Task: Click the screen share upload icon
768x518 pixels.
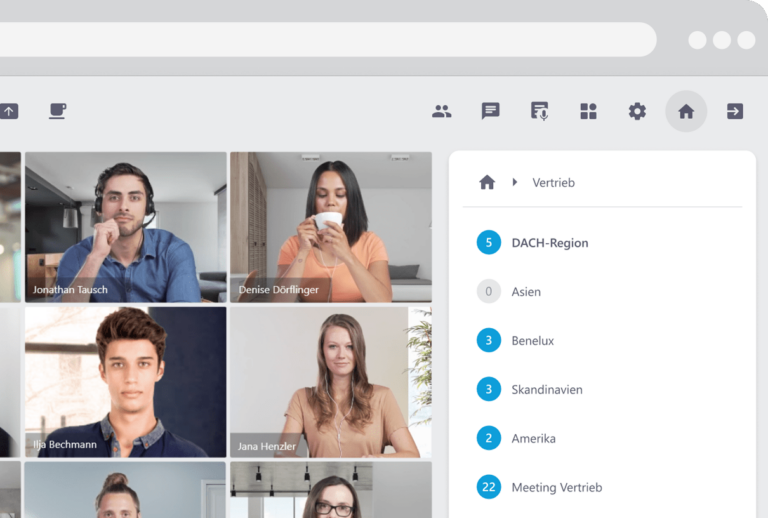Action: pyautogui.click(x=9, y=111)
